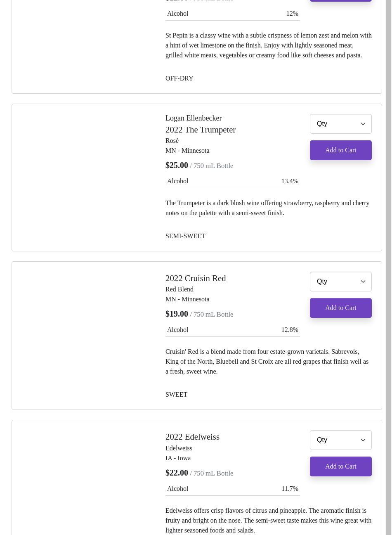Click the $25.00 price of The Trumpeter
392x535 pixels.
point(177,165)
